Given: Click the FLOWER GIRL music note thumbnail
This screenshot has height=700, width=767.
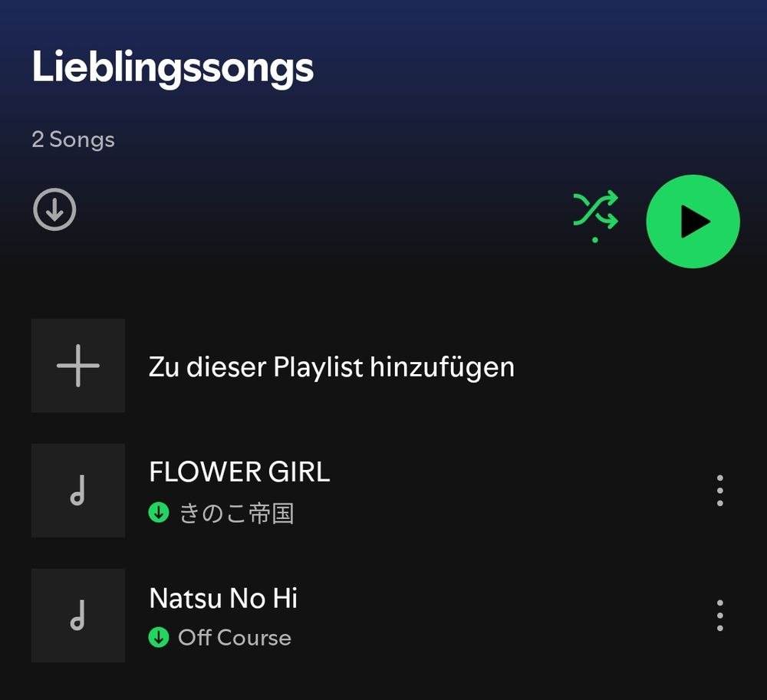Looking at the screenshot, I should pos(78,491).
